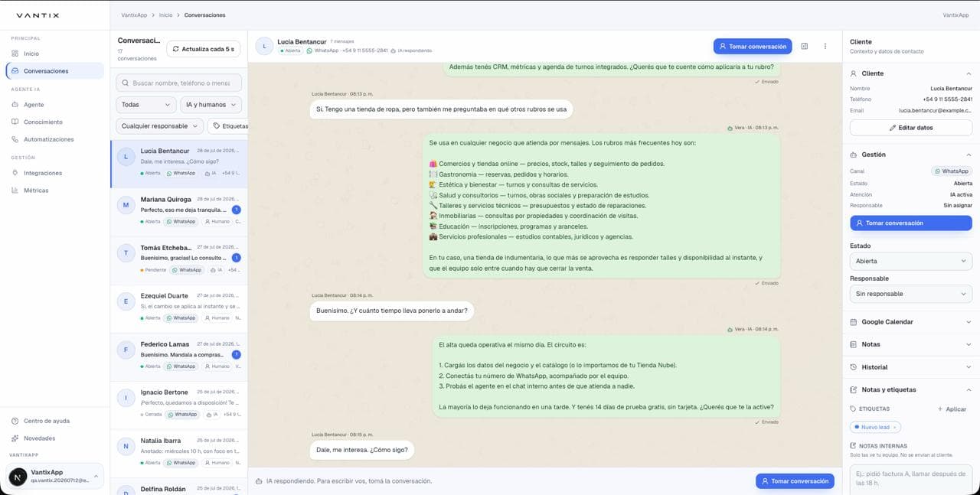This screenshot has width=980, height=495.
Task: Click the L avatar in chat header
Action: click(x=264, y=46)
